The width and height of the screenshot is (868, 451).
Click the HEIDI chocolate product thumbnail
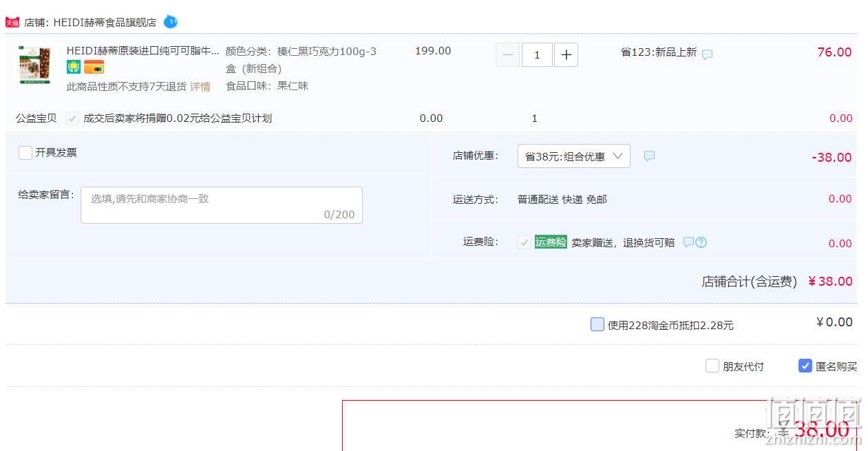35,65
